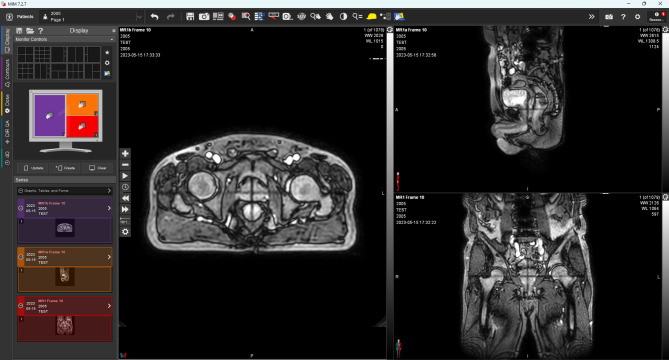Click the axial viewport's top-right corner icon
The height and width of the screenshot is (360, 669).
(390, 30)
